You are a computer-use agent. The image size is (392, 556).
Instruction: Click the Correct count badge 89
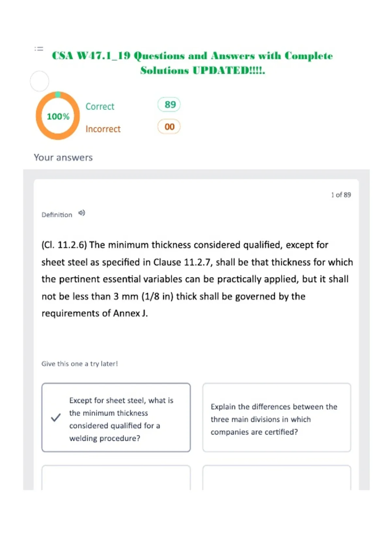click(x=169, y=105)
